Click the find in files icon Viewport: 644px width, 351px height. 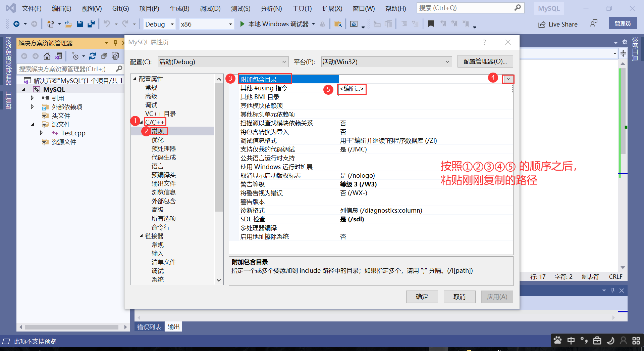coord(338,24)
